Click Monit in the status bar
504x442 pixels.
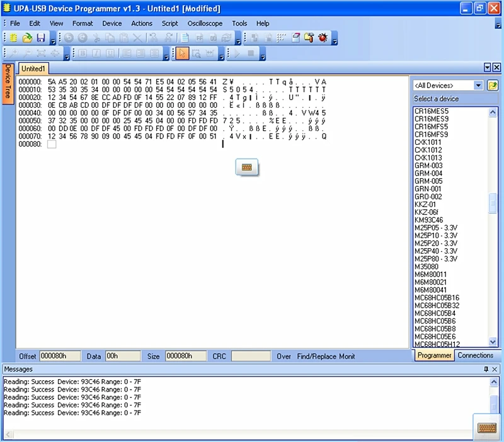tap(347, 356)
